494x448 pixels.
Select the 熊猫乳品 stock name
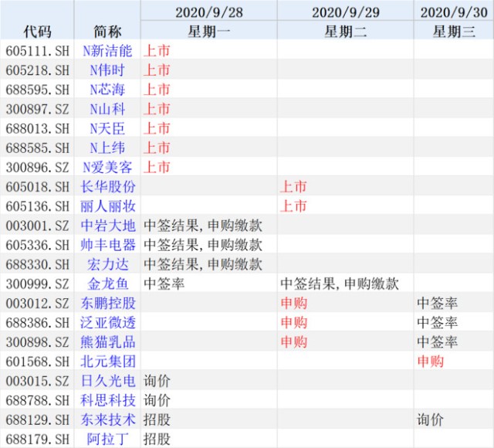point(107,341)
